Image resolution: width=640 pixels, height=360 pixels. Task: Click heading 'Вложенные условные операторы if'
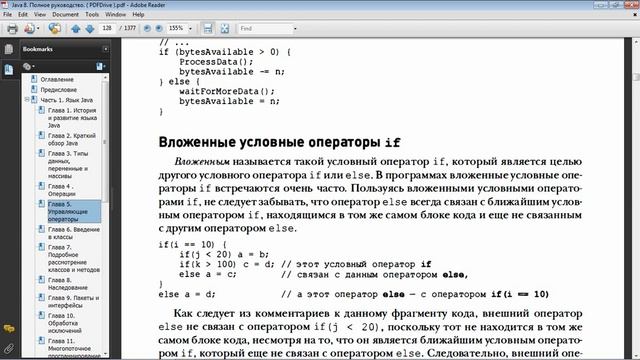pyautogui.click(x=280, y=142)
